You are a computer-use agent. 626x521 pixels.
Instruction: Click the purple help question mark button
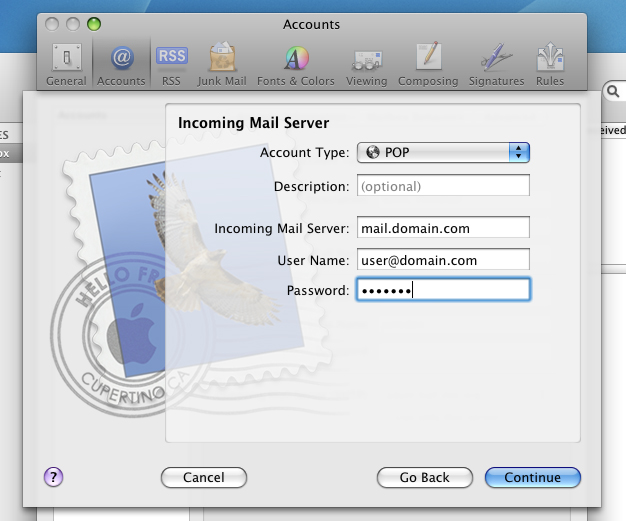(x=54, y=477)
